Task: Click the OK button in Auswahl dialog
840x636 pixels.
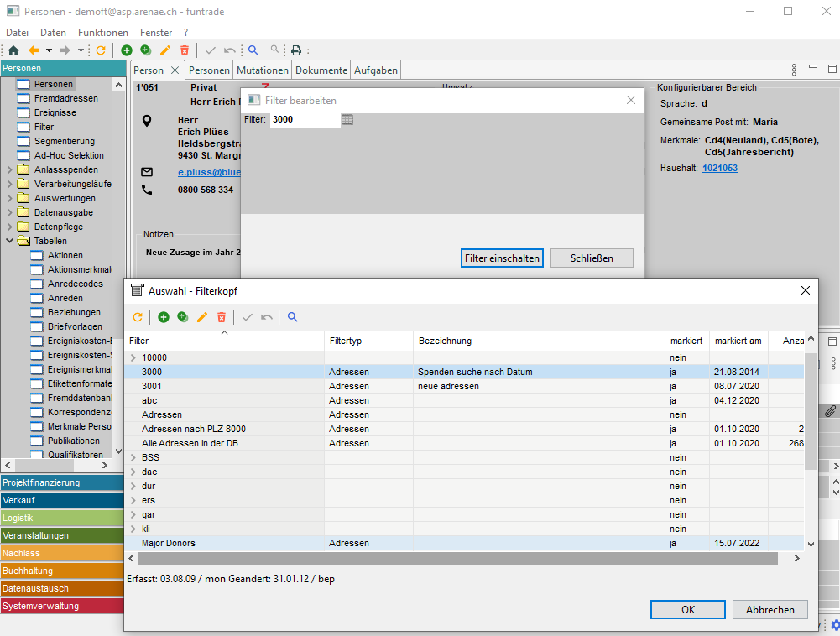Action: (x=688, y=610)
